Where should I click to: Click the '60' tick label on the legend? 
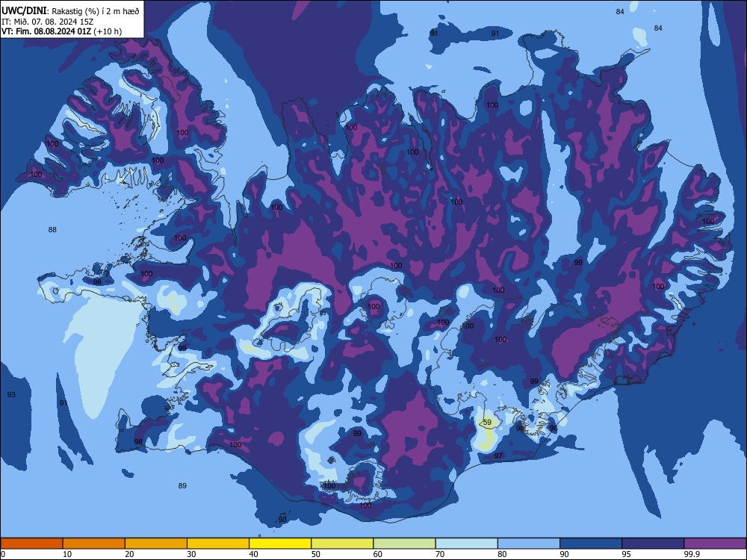click(x=378, y=554)
